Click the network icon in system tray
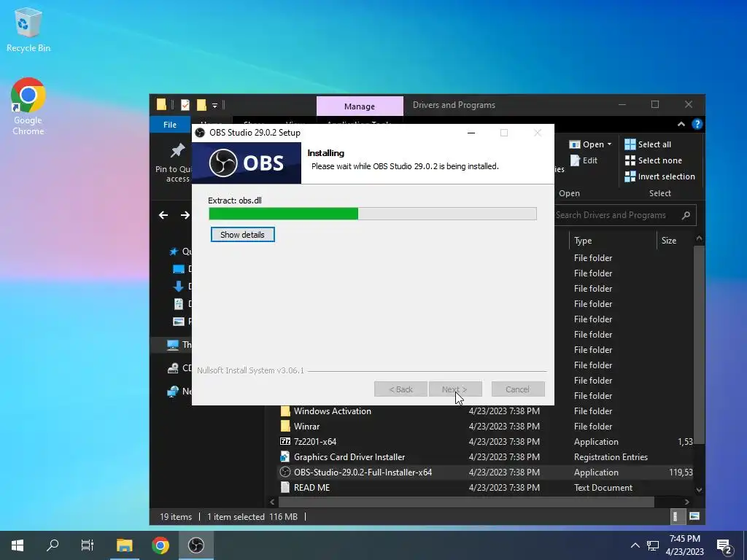747x560 pixels. point(653,545)
